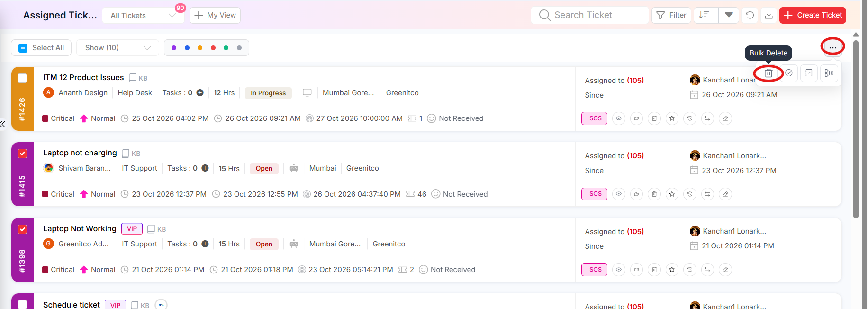Screen dimensions: 868x309
Task: Click the 90 notification badge on All Tickets
Action: (x=180, y=8)
